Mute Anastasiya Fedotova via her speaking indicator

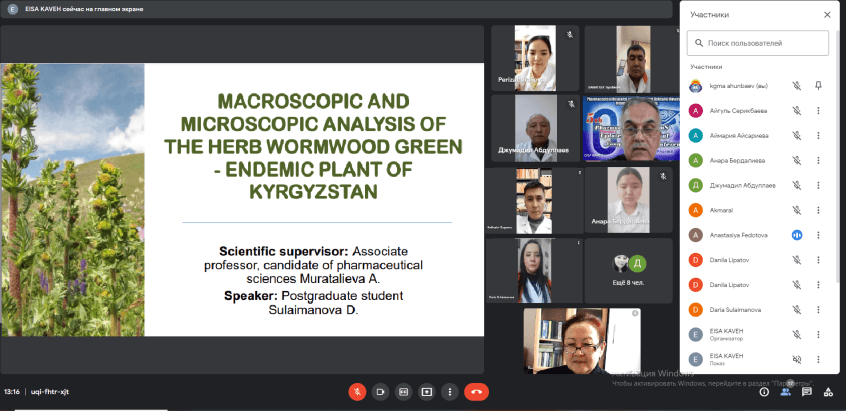pyautogui.click(x=797, y=234)
